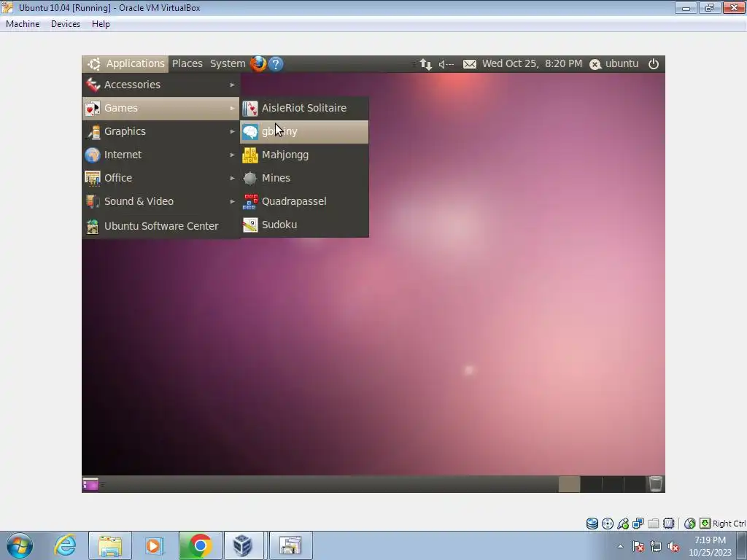
Task: Expand the Sound & Video submenu
Action: pos(161,201)
